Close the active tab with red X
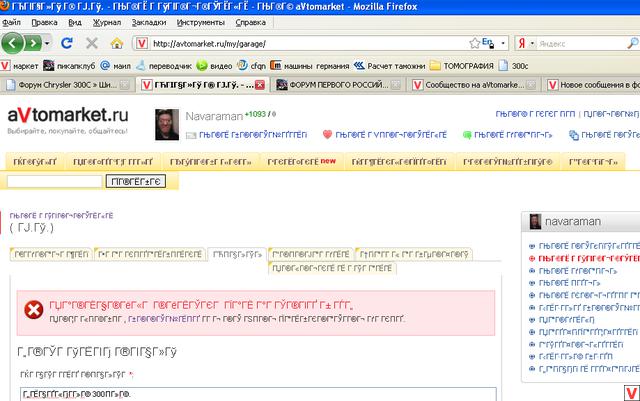Image resolution: width=640 pixels, height=401 pixels. (x=260, y=85)
